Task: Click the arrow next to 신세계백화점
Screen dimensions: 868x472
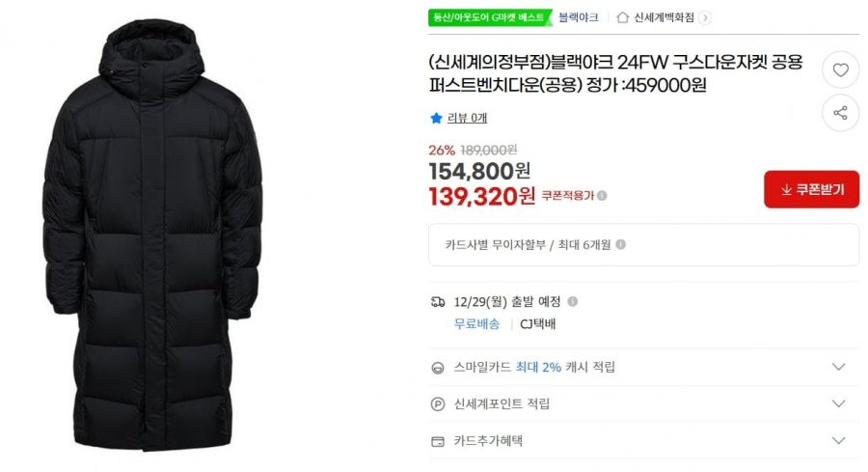Action: click(x=705, y=17)
